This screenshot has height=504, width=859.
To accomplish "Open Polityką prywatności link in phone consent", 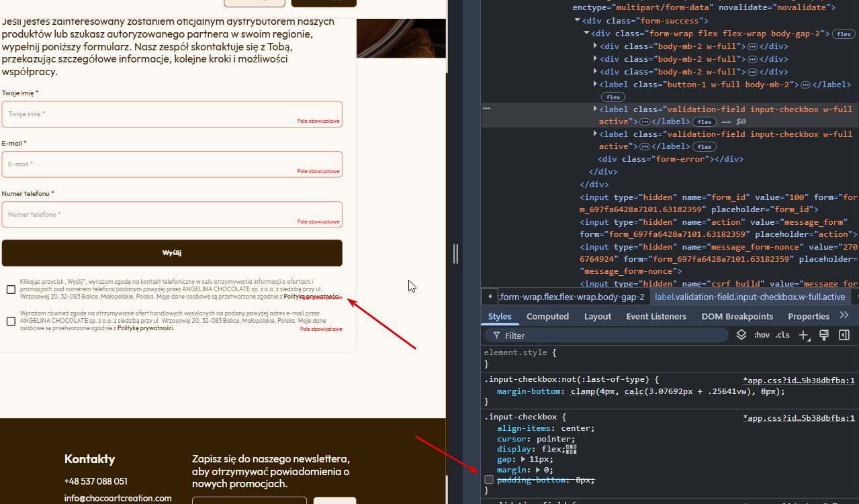I will pyautogui.click(x=311, y=296).
